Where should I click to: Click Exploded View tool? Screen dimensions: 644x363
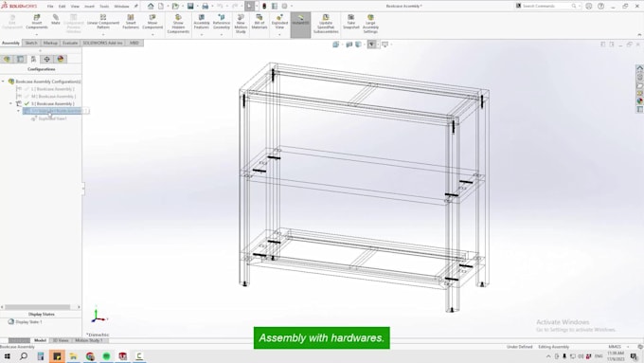[x=279, y=22]
